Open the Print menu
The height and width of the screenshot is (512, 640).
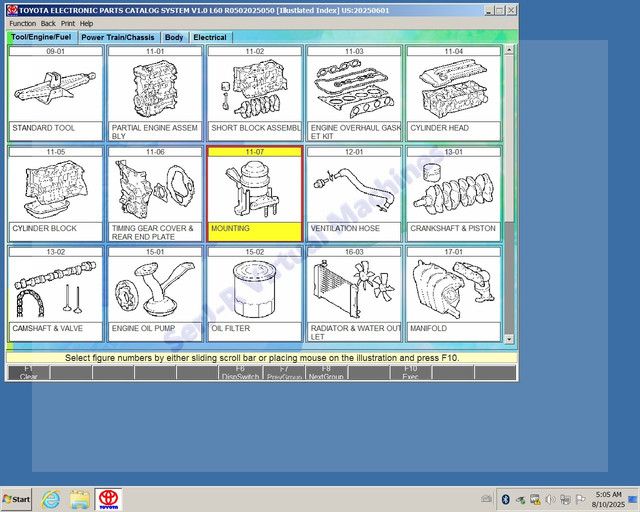point(68,23)
